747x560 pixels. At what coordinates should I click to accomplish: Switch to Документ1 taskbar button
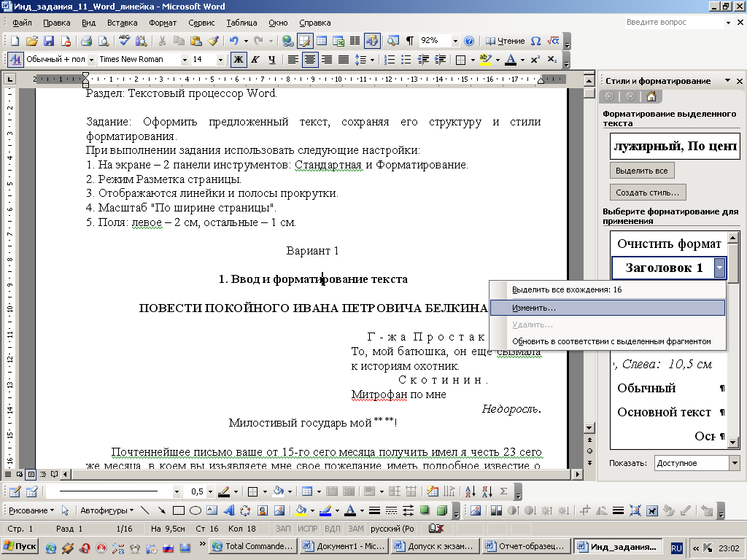coord(344,546)
